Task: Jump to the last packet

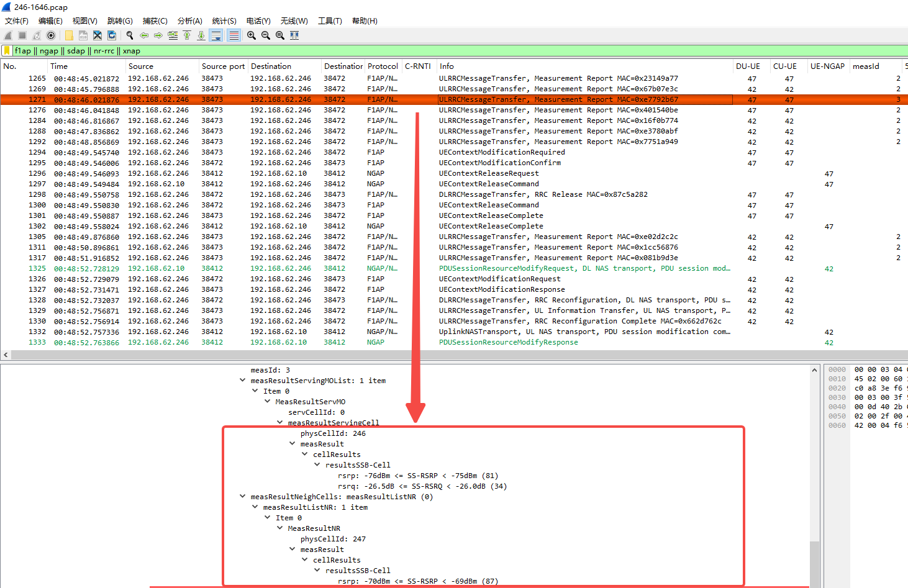Action: tap(201, 35)
